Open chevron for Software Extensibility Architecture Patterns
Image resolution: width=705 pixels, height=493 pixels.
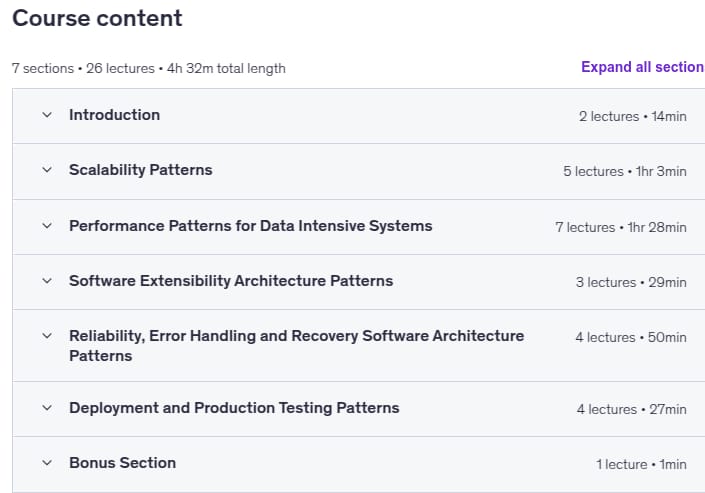pyautogui.click(x=47, y=281)
